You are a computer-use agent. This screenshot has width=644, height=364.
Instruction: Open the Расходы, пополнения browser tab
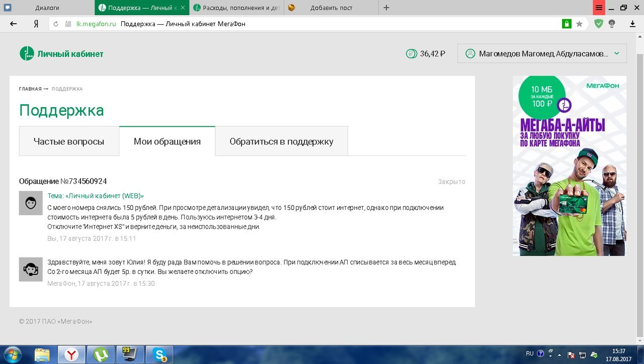236,8
